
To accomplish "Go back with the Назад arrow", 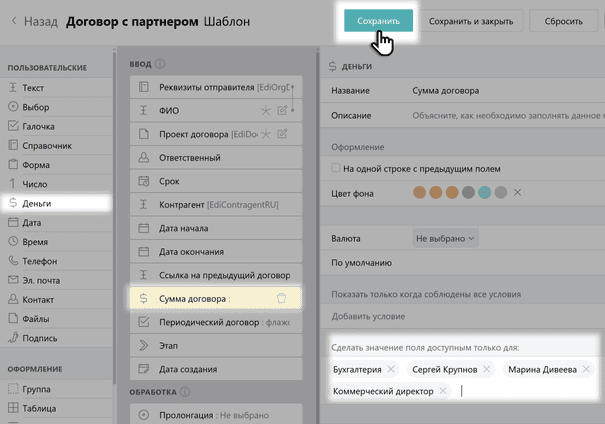I will pyautogui.click(x=14, y=21).
